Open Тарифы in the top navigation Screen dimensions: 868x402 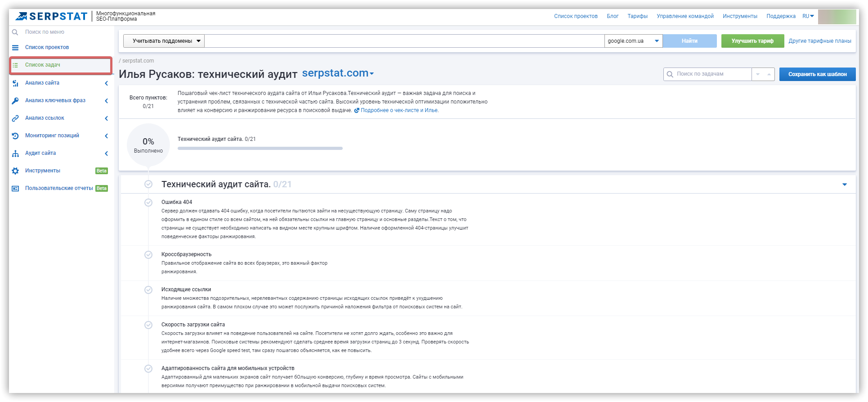pyautogui.click(x=638, y=16)
